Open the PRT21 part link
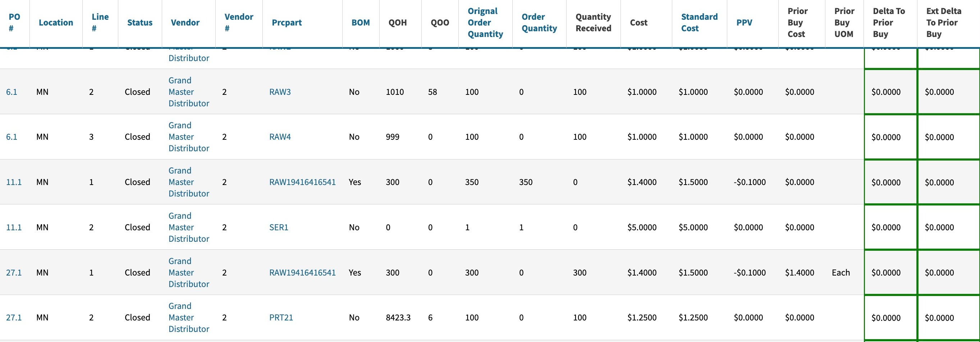Screen dimensions: 980x342 coord(281,317)
